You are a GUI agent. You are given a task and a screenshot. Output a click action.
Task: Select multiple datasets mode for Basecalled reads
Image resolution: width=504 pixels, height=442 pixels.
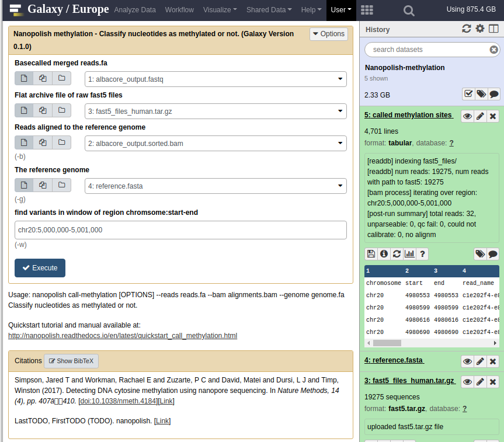[43, 78]
